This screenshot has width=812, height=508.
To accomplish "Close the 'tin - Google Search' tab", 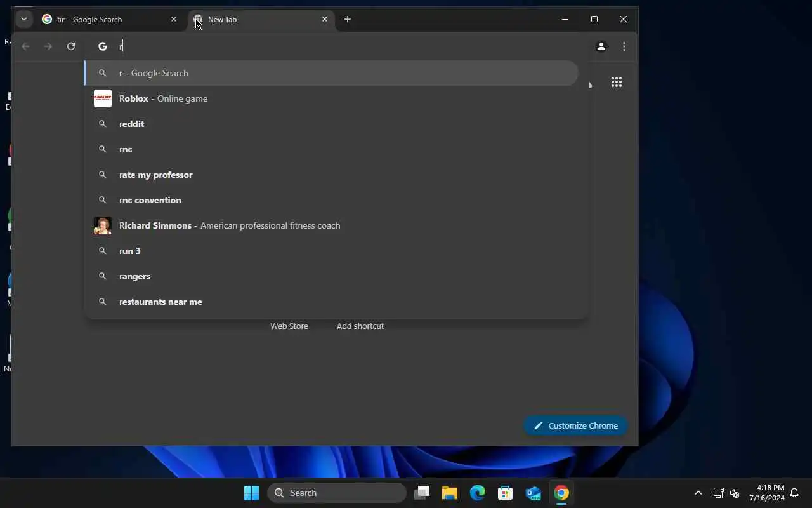I will [174, 19].
